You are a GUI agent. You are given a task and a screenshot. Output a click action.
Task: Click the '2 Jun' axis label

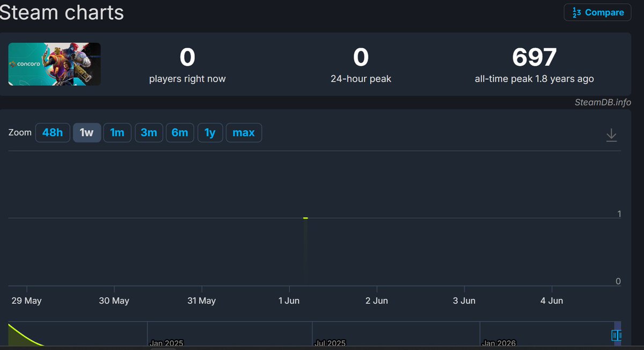tap(376, 301)
